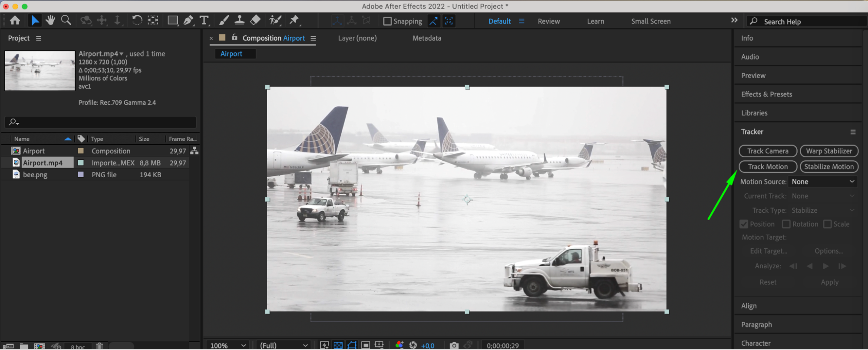Viewport: 868px width, 350px height.
Task: Click the label color swatch of Airport.mp4
Action: (x=81, y=163)
